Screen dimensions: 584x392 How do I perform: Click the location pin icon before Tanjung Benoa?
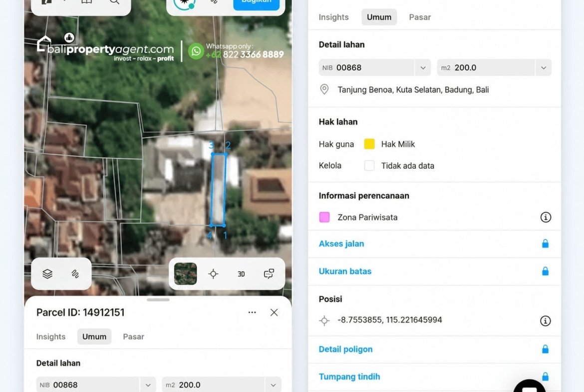pyautogui.click(x=324, y=89)
